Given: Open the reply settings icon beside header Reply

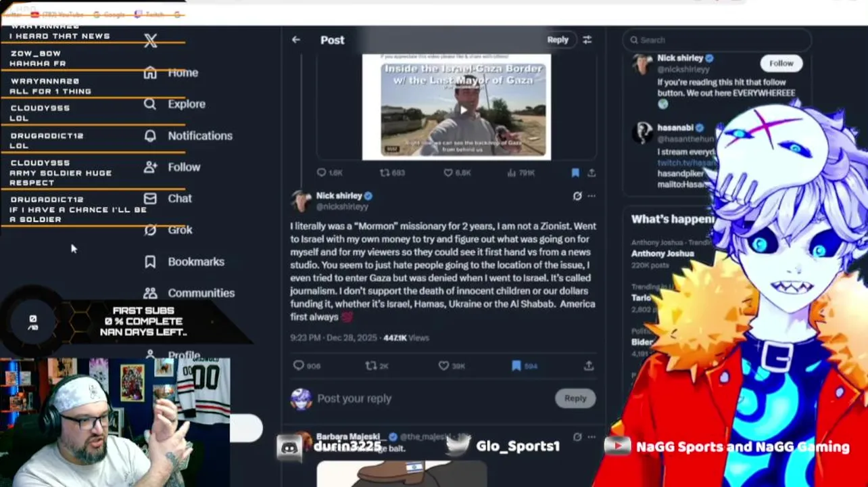Looking at the screenshot, I should [587, 40].
